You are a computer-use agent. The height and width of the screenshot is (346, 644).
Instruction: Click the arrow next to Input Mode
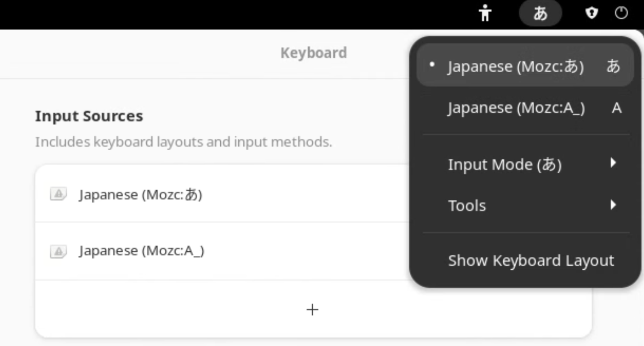[613, 163]
